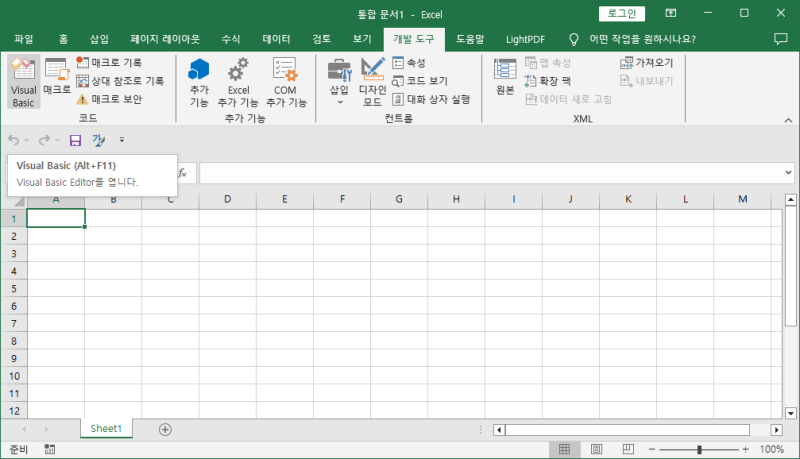Open 매크로 보안 settings

tap(109, 99)
